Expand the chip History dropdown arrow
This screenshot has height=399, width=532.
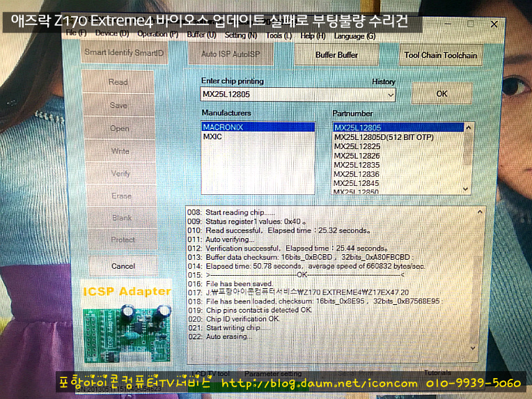pyautogui.click(x=391, y=95)
